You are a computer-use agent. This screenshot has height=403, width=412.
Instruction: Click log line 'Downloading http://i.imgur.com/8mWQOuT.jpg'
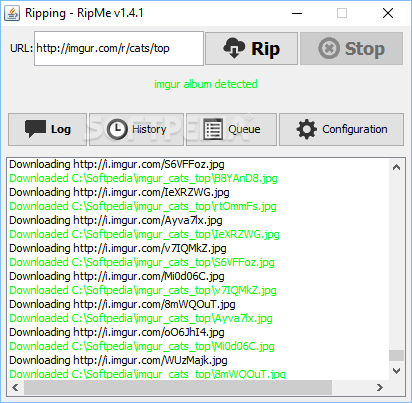coord(122,304)
